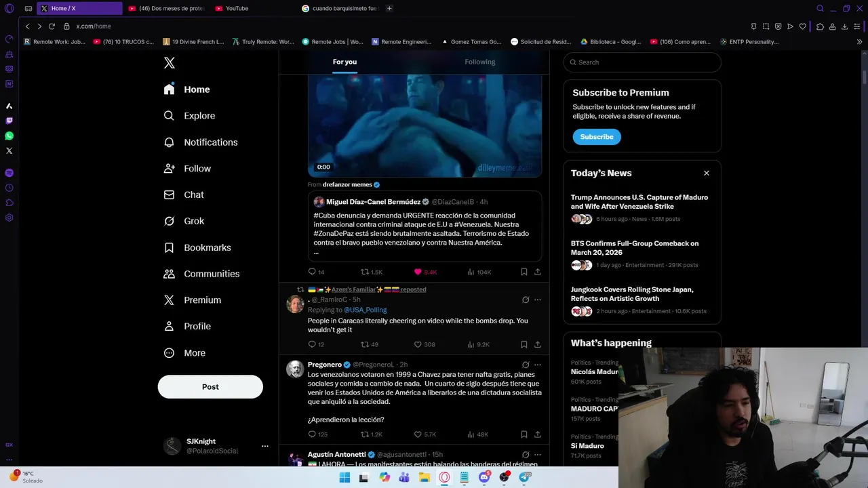Open weather widget showing 16°C Soleado
The height and width of the screenshot is (488, 868).
27,477
